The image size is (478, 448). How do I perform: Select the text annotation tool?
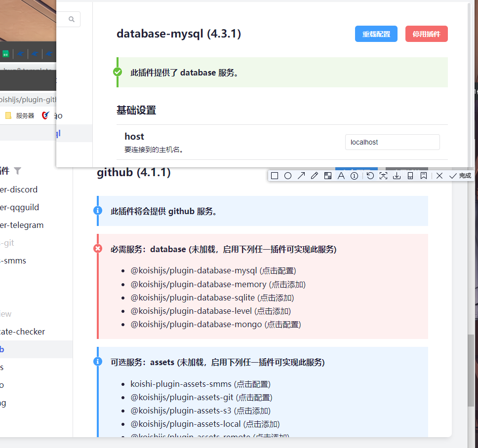(341, 176)
